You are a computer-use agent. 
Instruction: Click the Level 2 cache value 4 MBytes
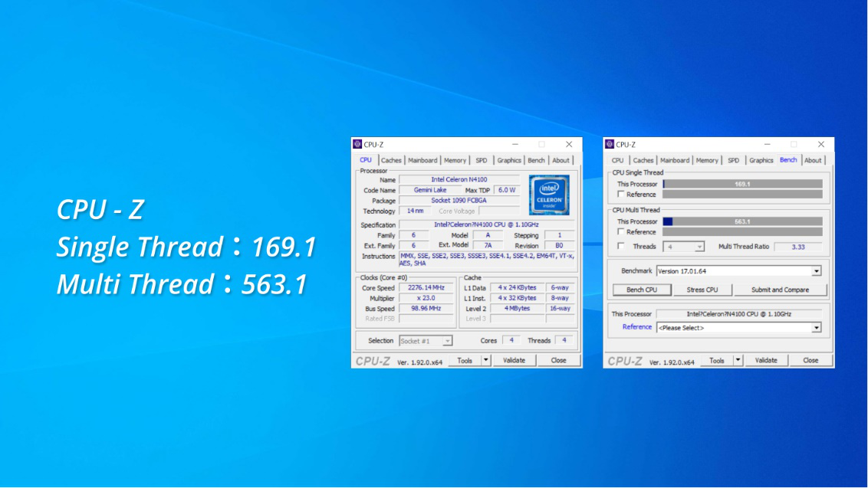[517, 308]
